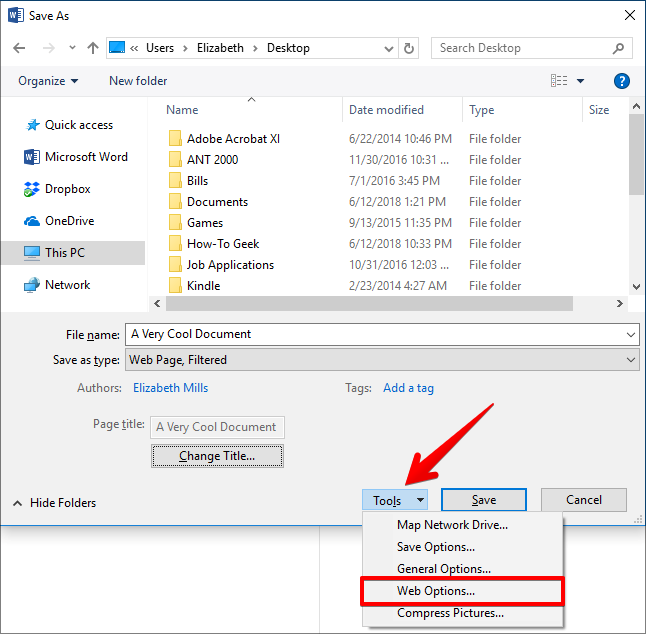Click the Back navigation arrow

pyautogui.click(x=20, y=48)
